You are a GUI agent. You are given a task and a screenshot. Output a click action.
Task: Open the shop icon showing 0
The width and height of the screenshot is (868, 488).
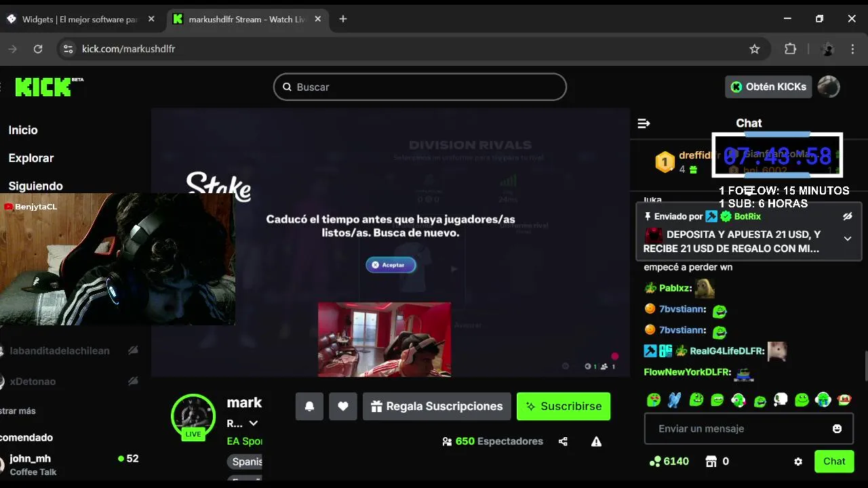pos(711,462)
